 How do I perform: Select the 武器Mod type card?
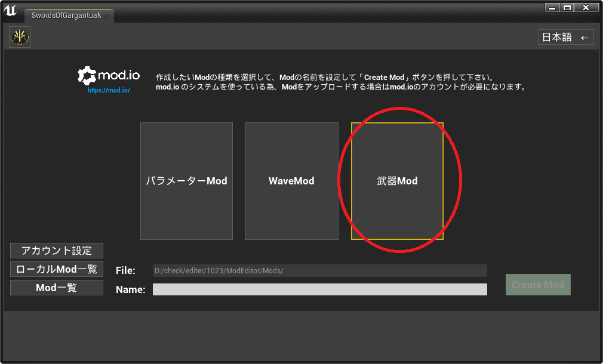pos(396,181)
